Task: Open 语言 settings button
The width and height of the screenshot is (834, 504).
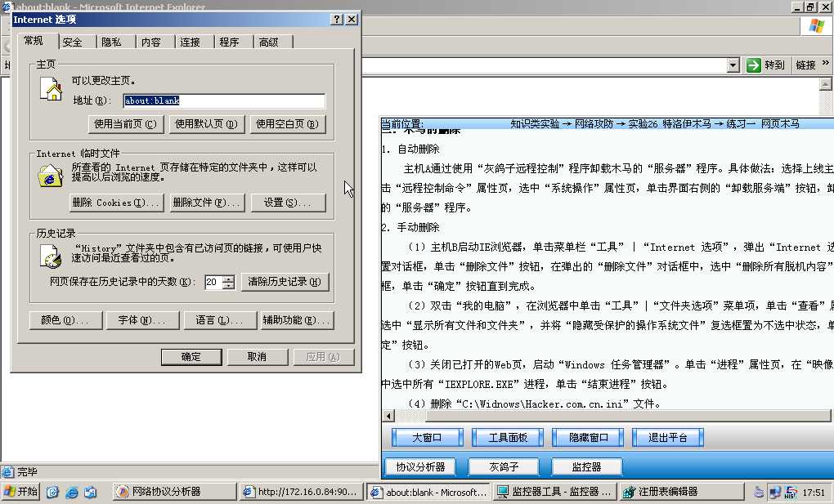Action: pyautogui.click(x=219, y=320)
